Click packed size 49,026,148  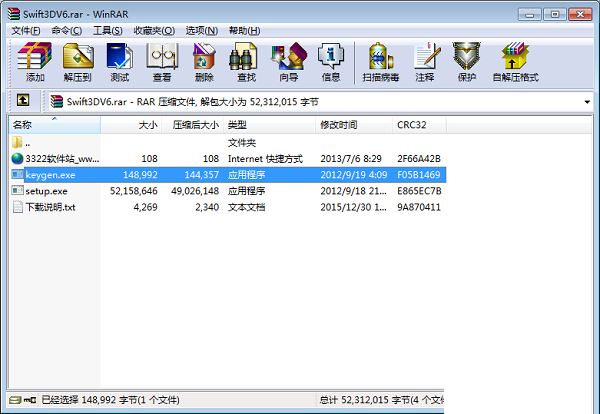tap(195, 191)
